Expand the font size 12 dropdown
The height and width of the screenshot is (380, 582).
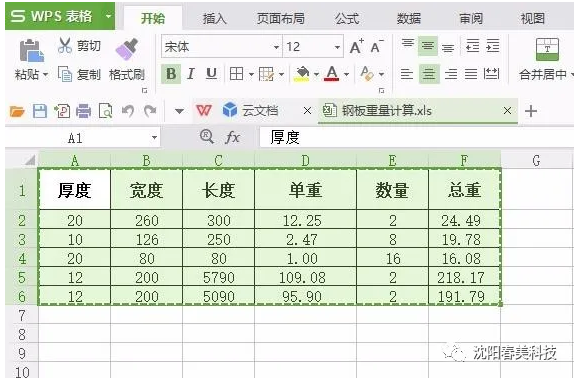[337, 47]
